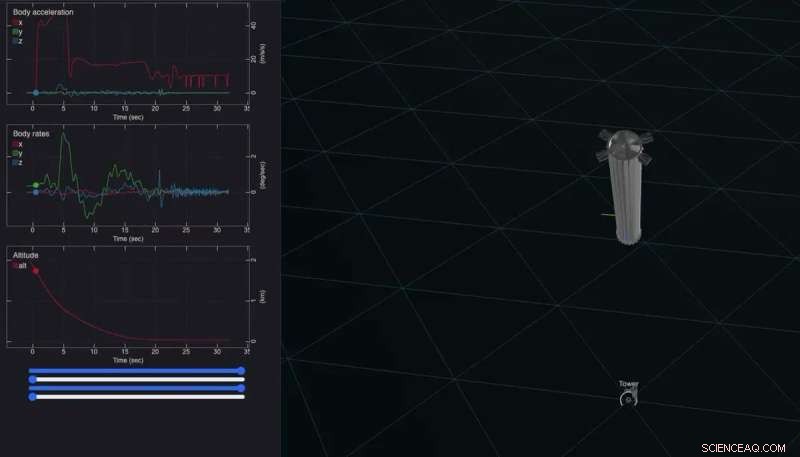Screen dimensions: 800x457
Task: Click the red altitude marker dot
Action: [35, 271]
